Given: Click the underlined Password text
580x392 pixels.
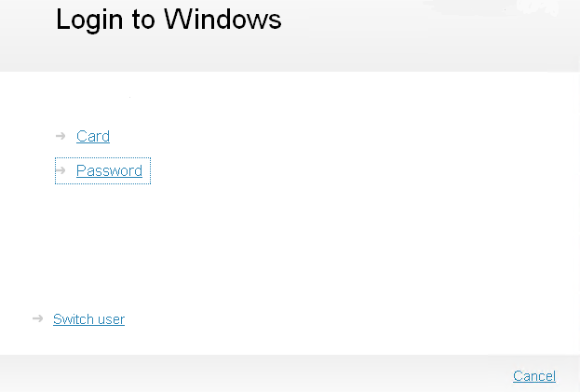Looking at the screenshot, I should pyautogui.click(x=109, y=170).
